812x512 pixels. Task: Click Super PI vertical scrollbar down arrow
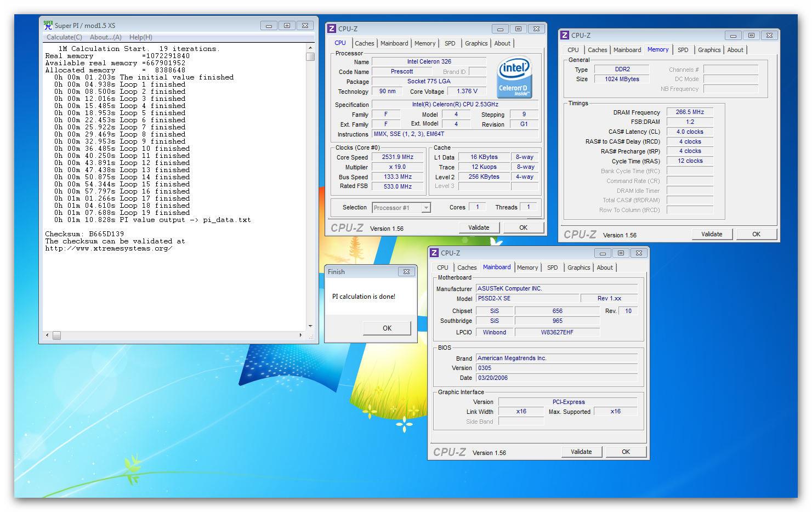coord(310,326)
